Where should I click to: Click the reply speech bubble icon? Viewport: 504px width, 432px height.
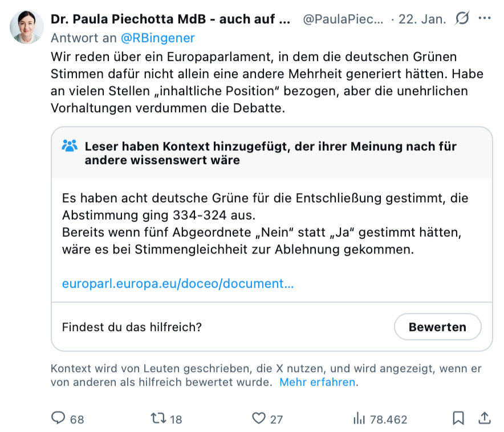(x=59, y=419)
